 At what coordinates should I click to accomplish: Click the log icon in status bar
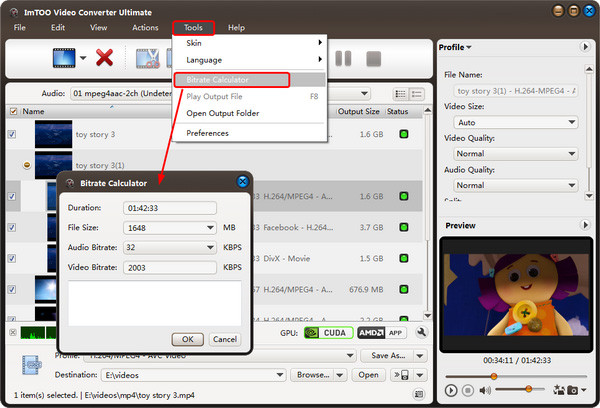pos(419,394)
